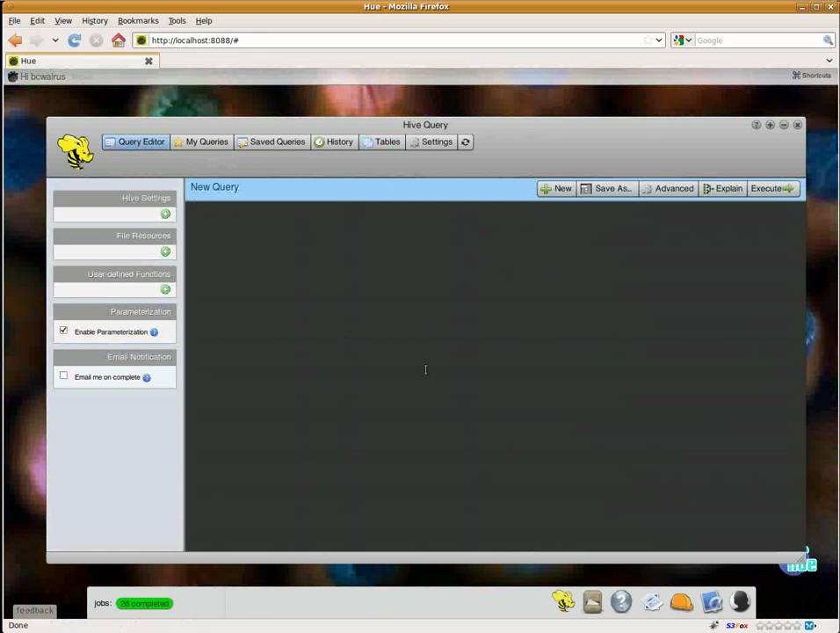This screenshot has width=840, height=633.
Task: Check Email me on complete
Action: coord(64,375)
